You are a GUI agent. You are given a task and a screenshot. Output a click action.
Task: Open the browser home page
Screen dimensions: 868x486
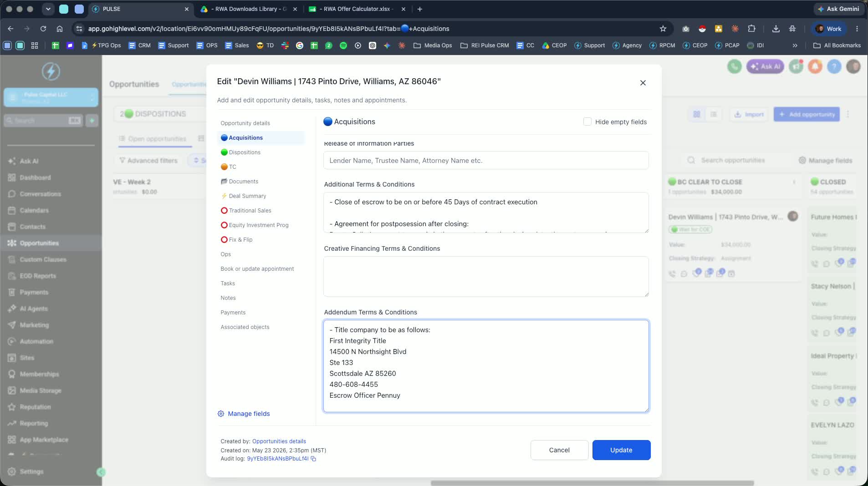[x=60, y=29]
